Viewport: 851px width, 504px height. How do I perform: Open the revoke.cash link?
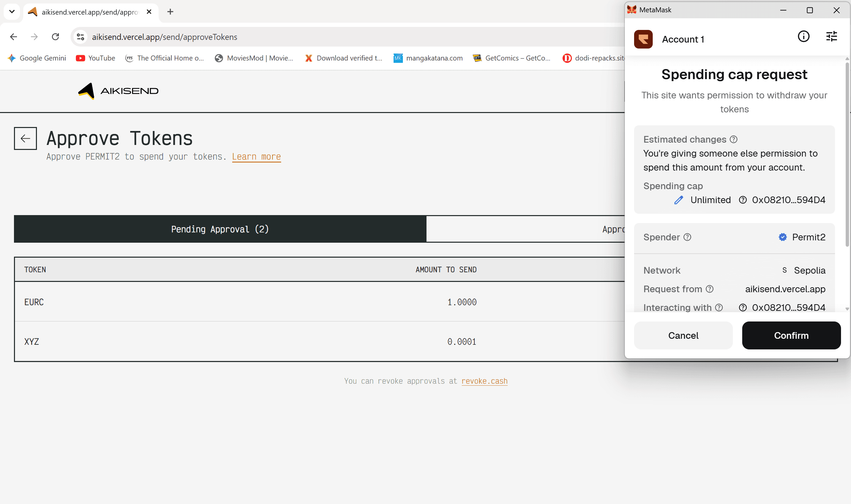(x=484, y=381)
